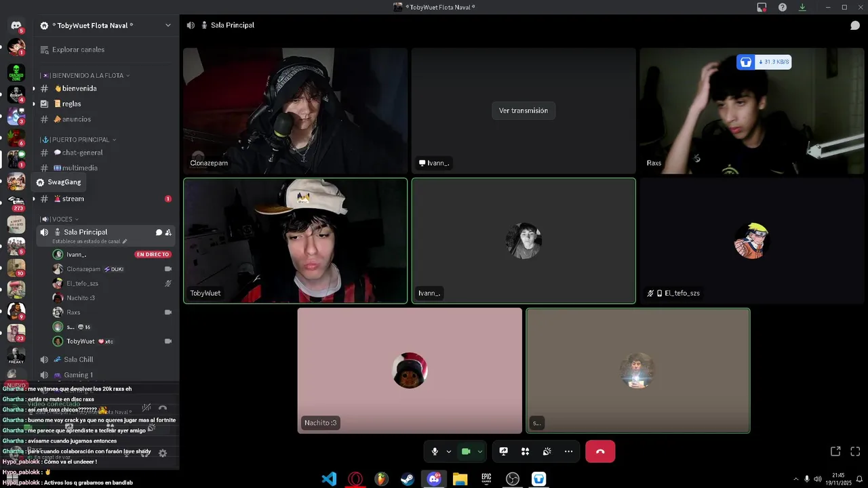Open voice channel chat bubble top right
Image resolution: width=868 pixels, height=488 pixels.
(x=855, y=25)
